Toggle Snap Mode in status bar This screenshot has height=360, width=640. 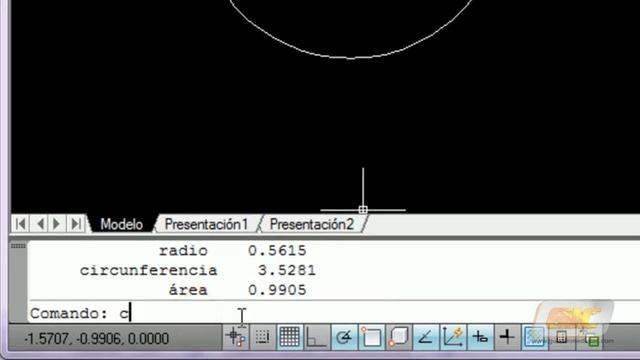point(262,337)
